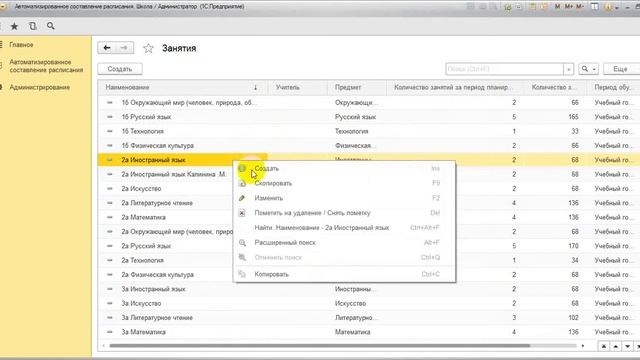Go back with the left arrow button
This screenshot has height=360, width=640.
point(107,48)
